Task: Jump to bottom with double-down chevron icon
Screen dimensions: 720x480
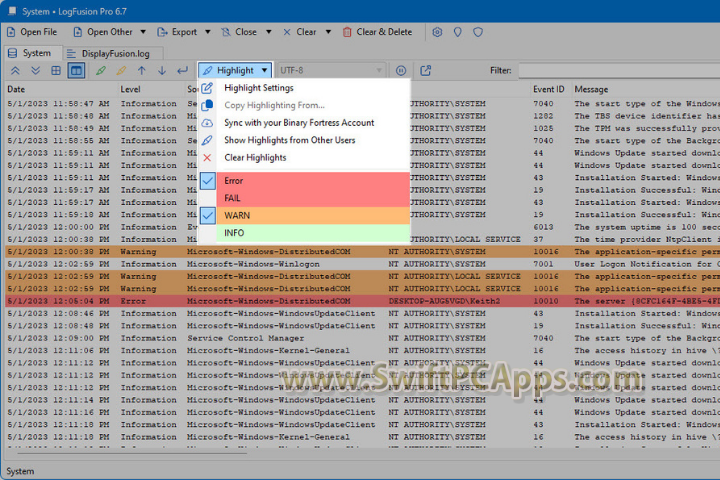Action: pyautogui.click(x=35, y=71)
